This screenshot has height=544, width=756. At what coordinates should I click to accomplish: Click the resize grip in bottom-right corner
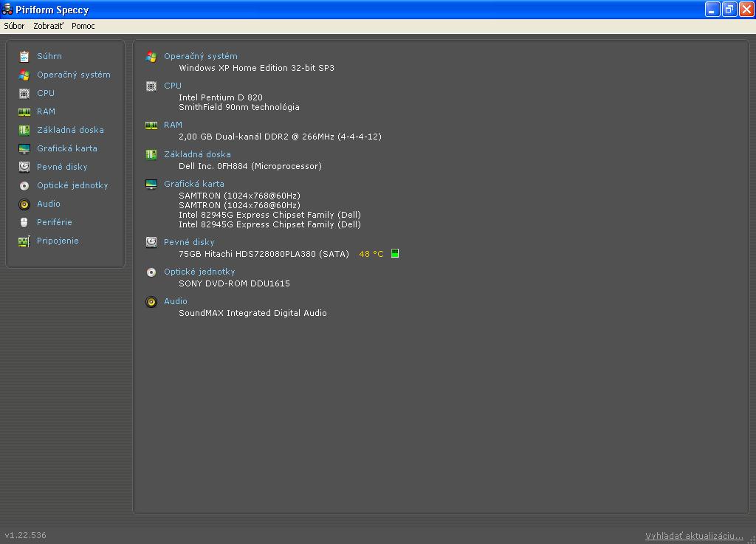[752, 540]
